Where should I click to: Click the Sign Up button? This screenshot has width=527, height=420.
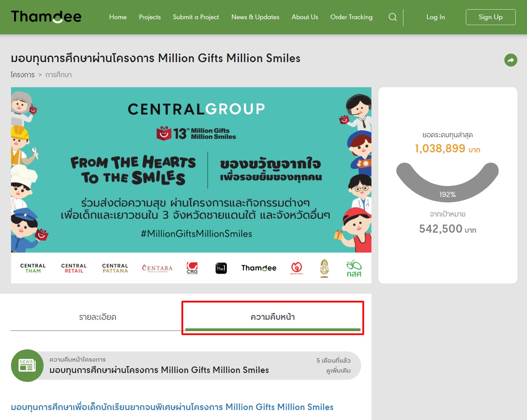click(x=491, y=17)
